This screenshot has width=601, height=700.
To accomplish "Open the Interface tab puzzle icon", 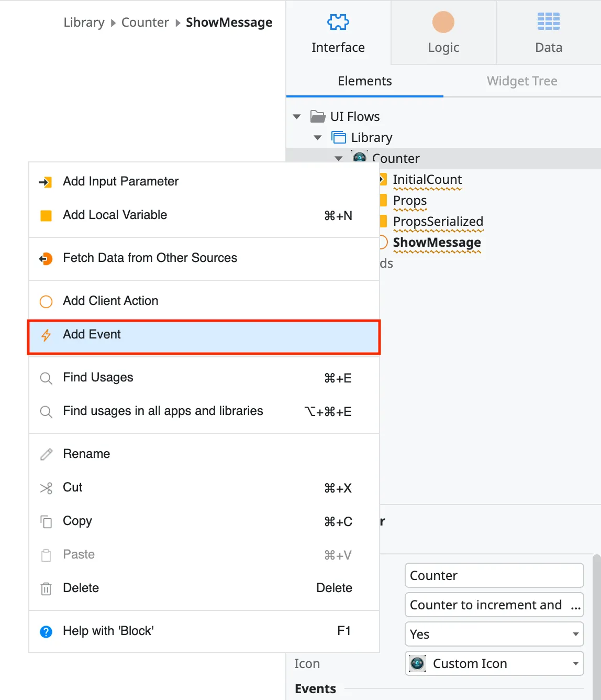I will [338, 22].
